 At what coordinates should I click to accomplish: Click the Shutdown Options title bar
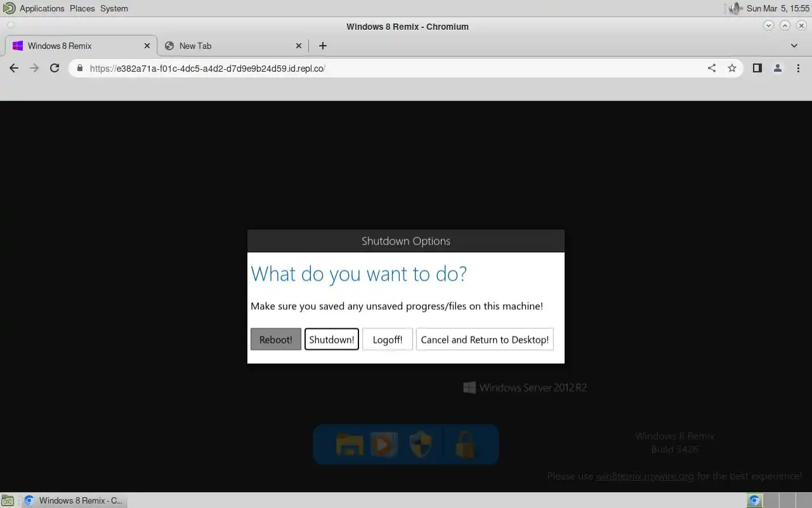point(406,241)
